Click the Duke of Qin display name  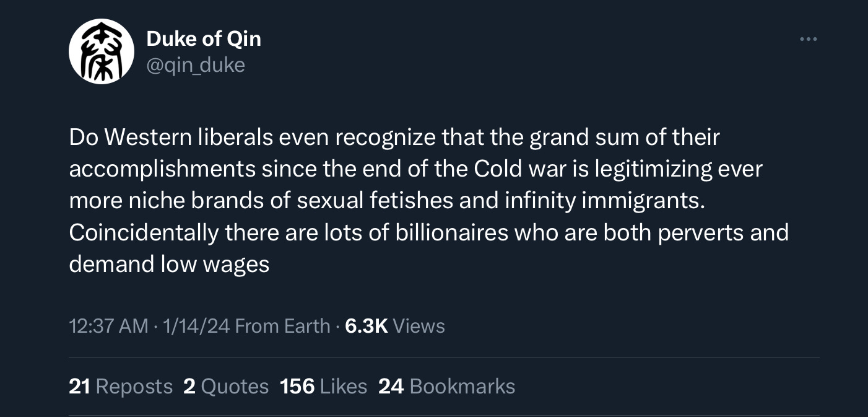(x=204, y=38)
